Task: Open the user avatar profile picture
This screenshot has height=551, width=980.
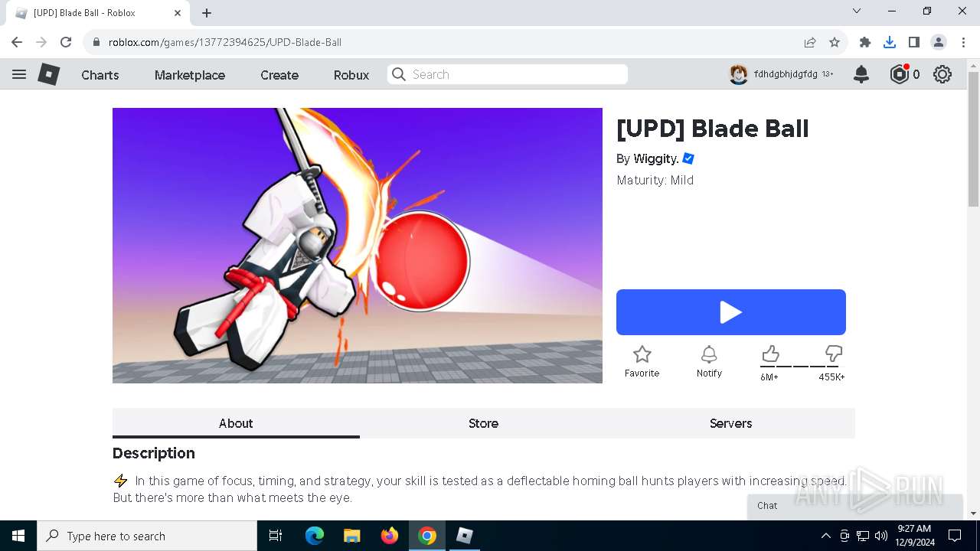Action: 738,74
